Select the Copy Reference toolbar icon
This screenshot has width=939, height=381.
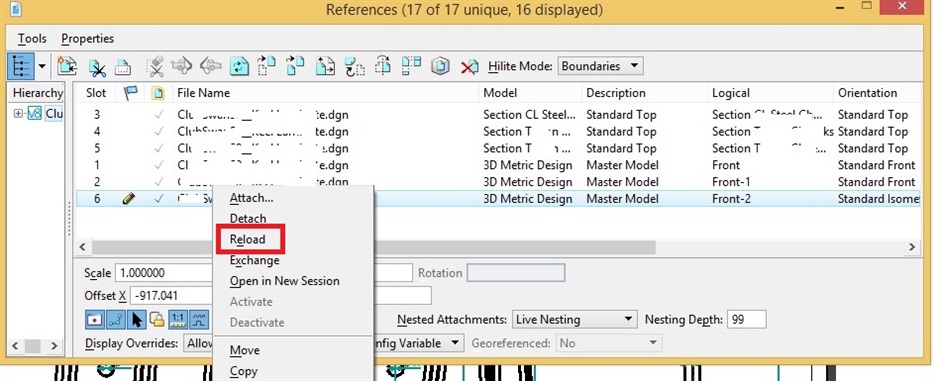click(295, 66)
